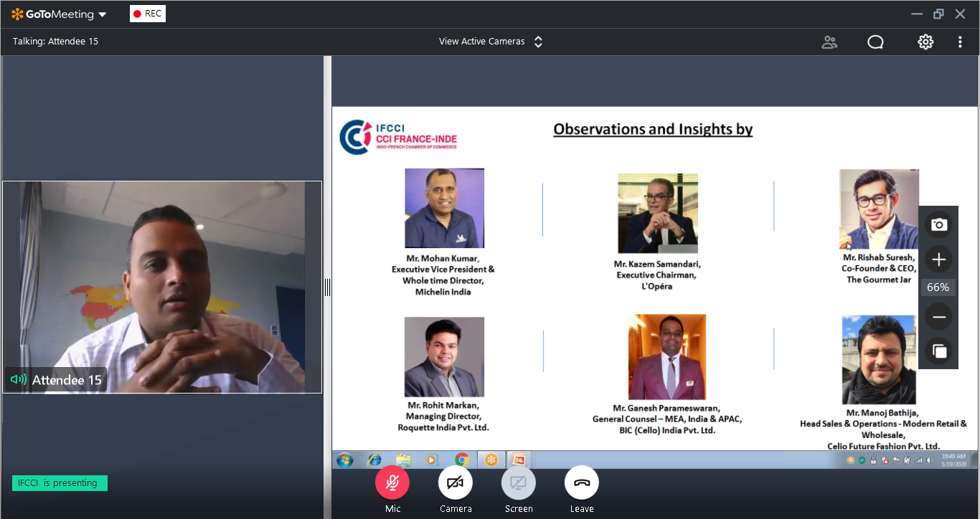Zoom out with the minus button
This screenshot has height=519, width=980.
pyautogui.click(x=938, y=317)
